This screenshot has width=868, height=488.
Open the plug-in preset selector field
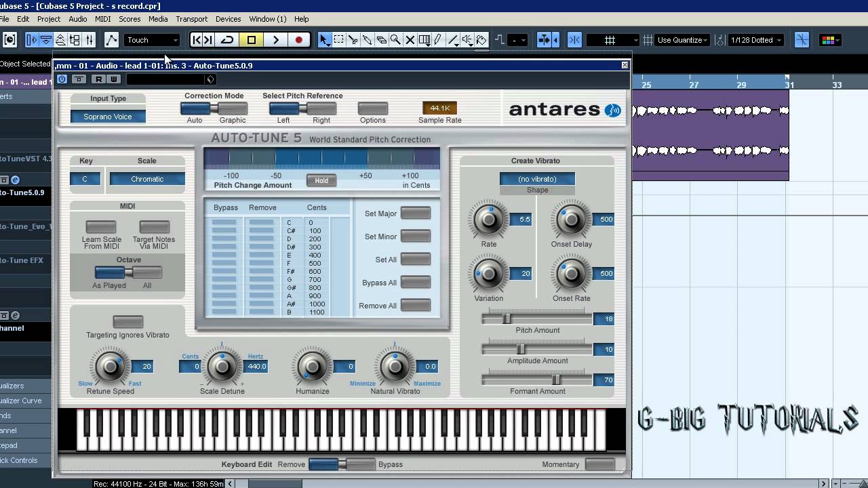165,79
